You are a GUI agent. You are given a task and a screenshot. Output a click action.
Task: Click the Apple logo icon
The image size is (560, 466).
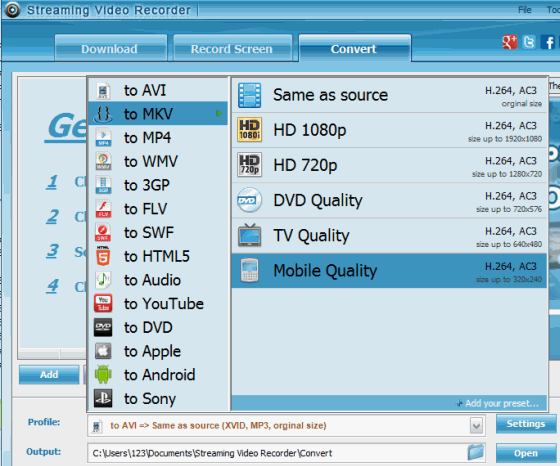[x=103, y=351]
